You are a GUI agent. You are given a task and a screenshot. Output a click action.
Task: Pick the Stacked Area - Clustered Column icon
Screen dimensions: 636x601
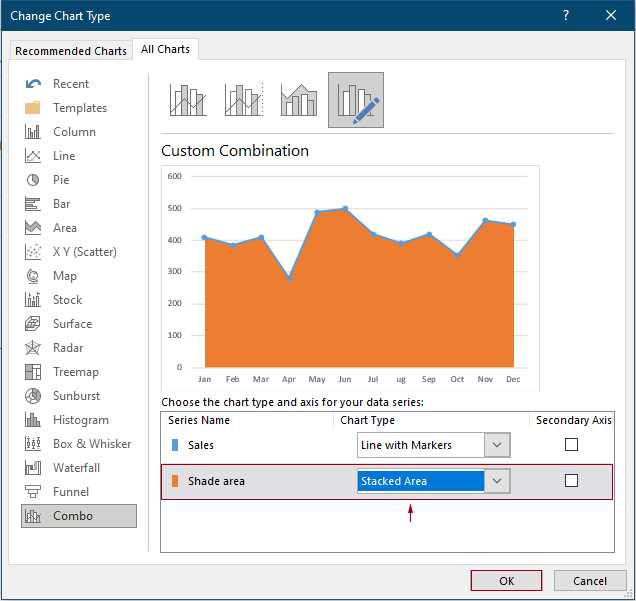pos(299,100)
